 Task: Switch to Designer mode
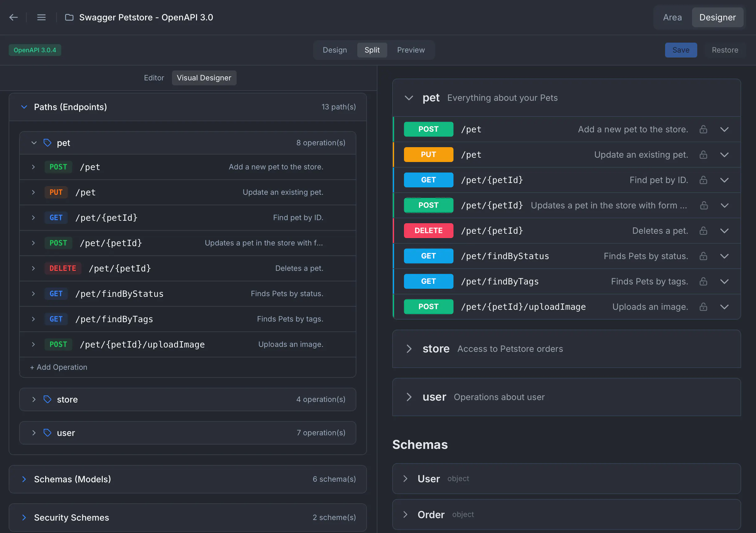coord(717,17)
